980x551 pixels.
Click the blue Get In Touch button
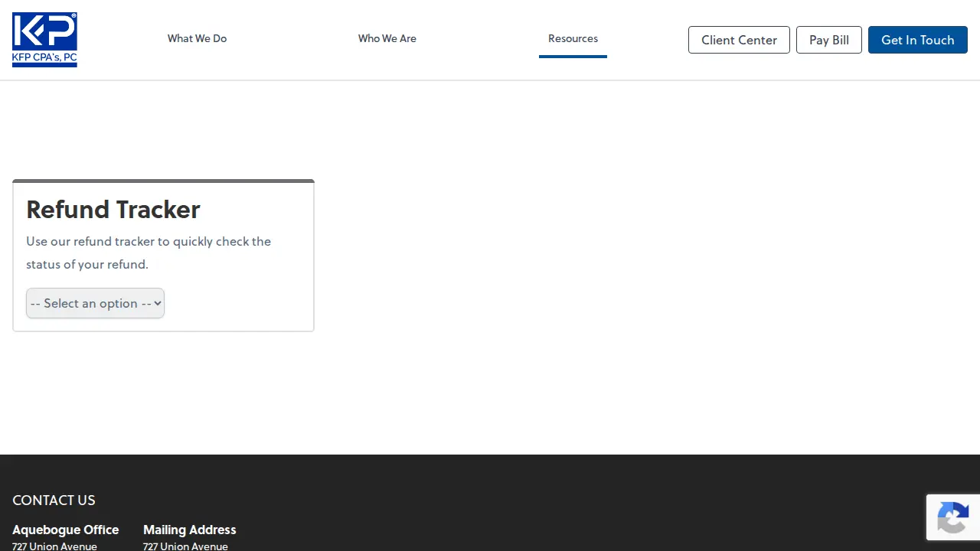(918, 40)
